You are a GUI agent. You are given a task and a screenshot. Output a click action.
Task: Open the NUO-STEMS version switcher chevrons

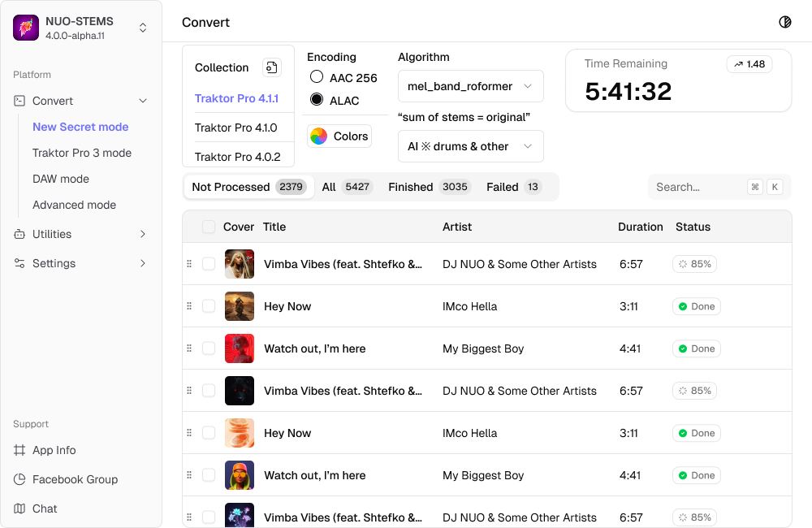click(143, 28)
